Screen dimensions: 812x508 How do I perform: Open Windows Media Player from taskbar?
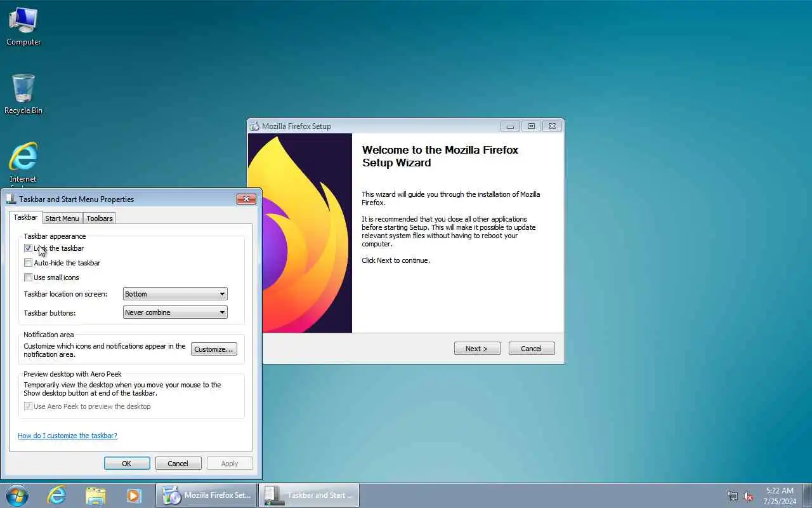click(133, 495)
